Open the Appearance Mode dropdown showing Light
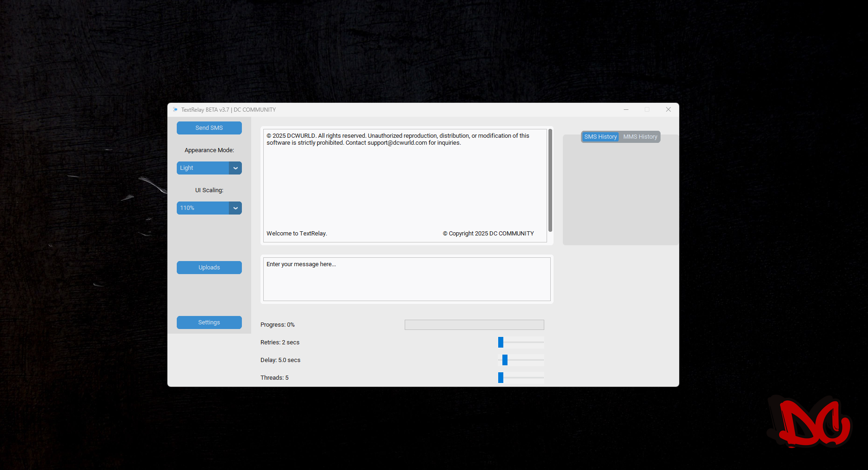The image size is (868, 470). (x=209, y=168)
